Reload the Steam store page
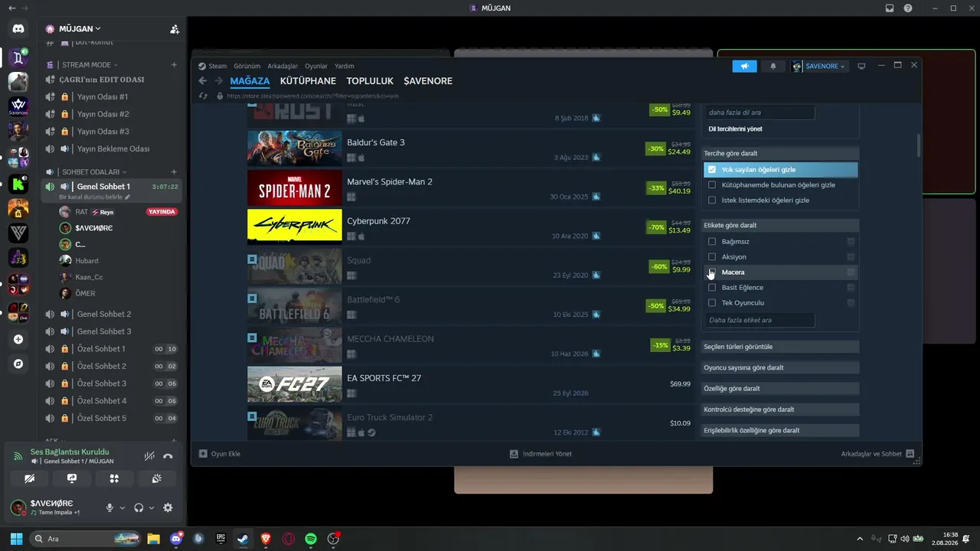Image resolution: width=980 pixels, height=551 pixels. point(203,96)
